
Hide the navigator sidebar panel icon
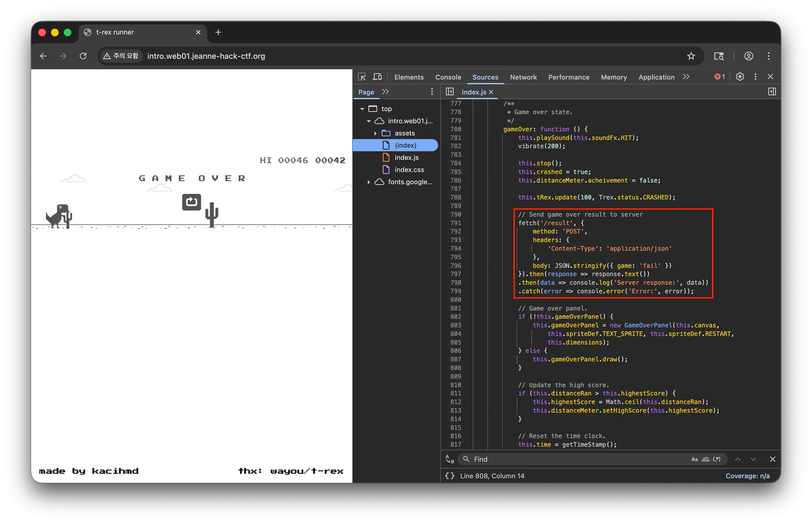pos(450,92)
